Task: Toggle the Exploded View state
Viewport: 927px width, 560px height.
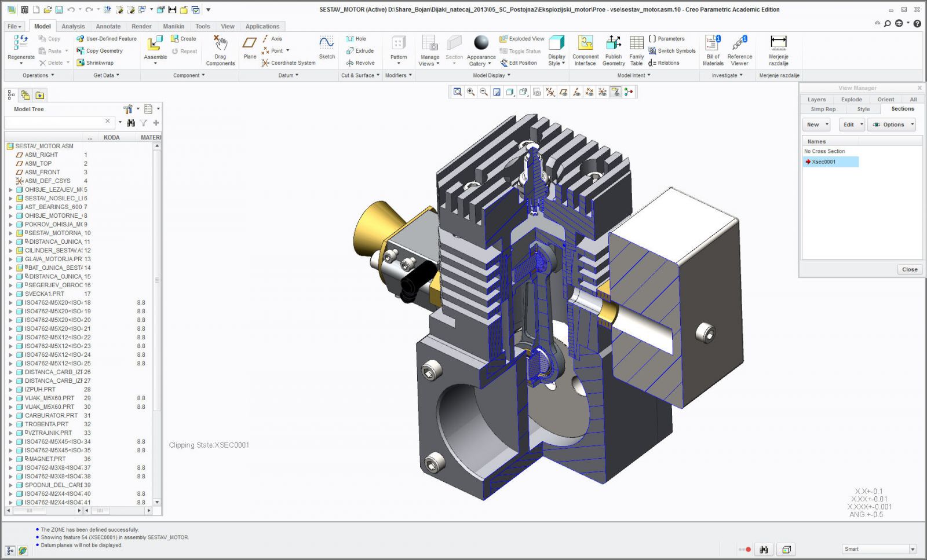Action: pos(521,39)
